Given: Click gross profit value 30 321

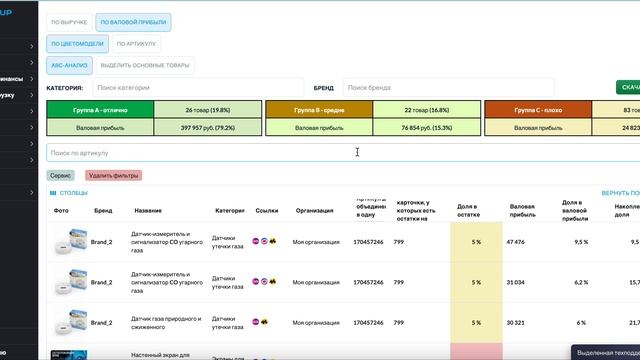Looking at the screenshot, I should [516, 323].
